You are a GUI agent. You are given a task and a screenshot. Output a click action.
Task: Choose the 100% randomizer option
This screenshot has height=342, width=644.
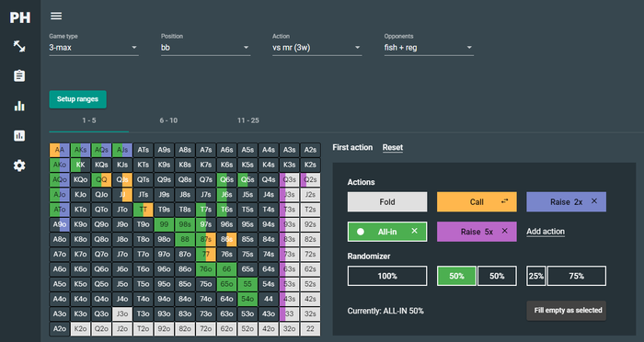[387, 276]
